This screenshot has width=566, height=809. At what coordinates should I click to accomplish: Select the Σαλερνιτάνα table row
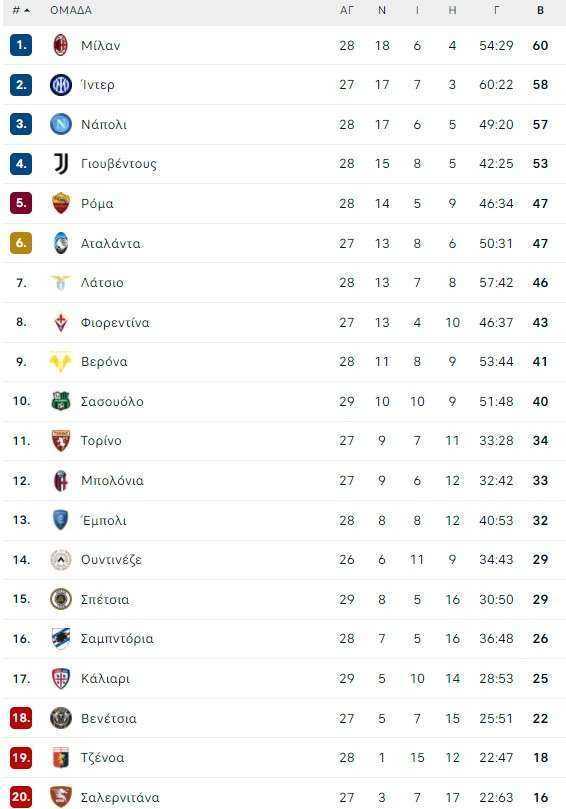tap(284, 795)
